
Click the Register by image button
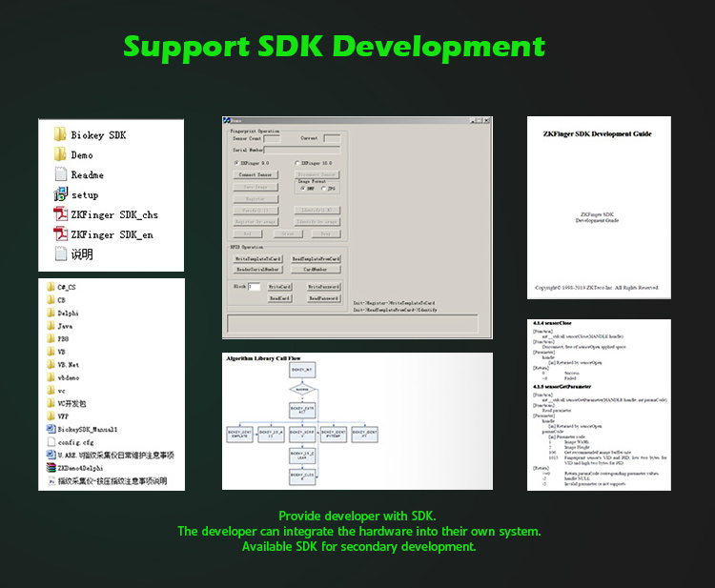255,221
